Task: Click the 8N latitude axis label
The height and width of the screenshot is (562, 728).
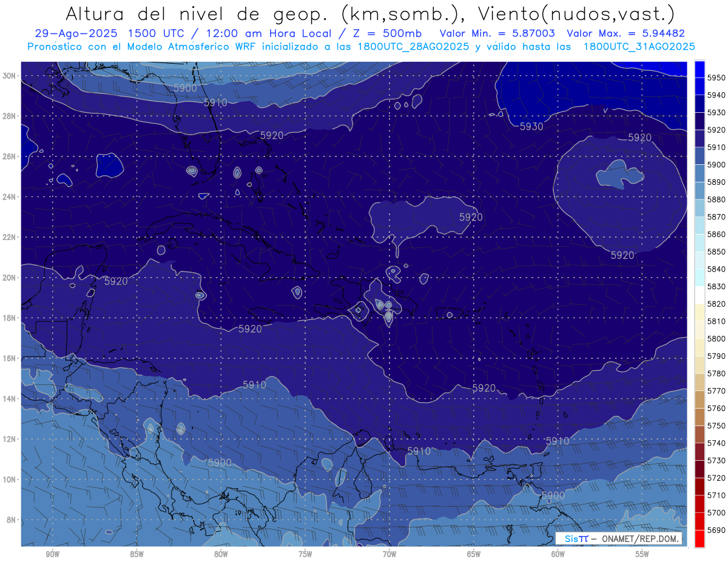Action: (10, 520)
